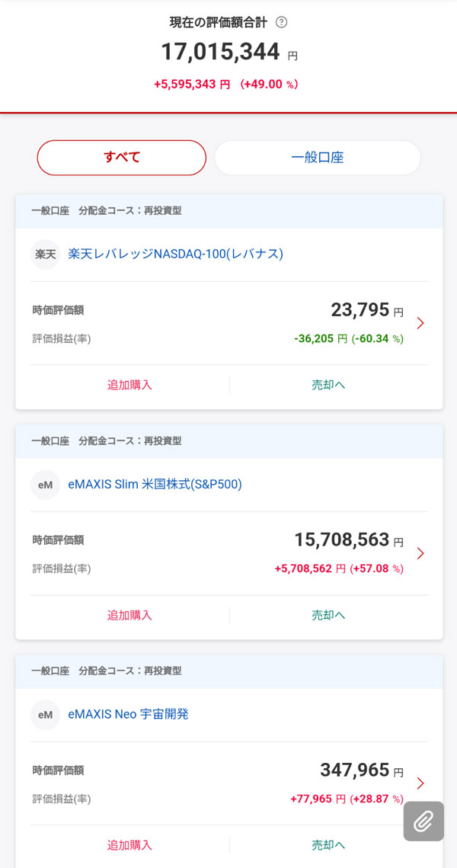
Task: Click the help question mark icon
Action: (x=282, y=22)
